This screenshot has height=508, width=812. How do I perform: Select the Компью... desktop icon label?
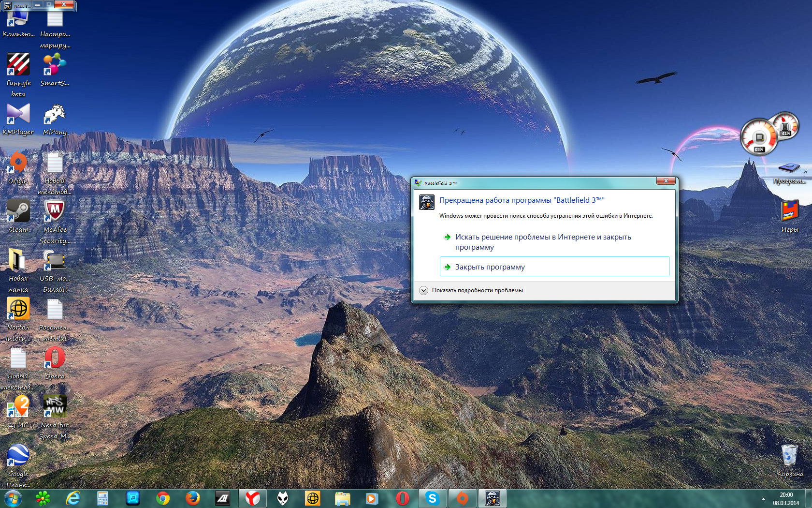(x=18, y=34)
